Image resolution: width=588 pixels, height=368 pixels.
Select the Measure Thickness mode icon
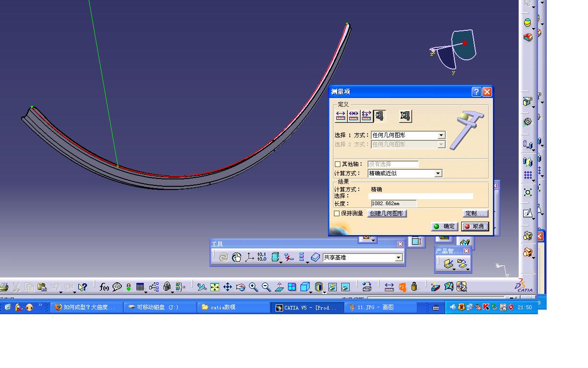(x=405, y=116)
